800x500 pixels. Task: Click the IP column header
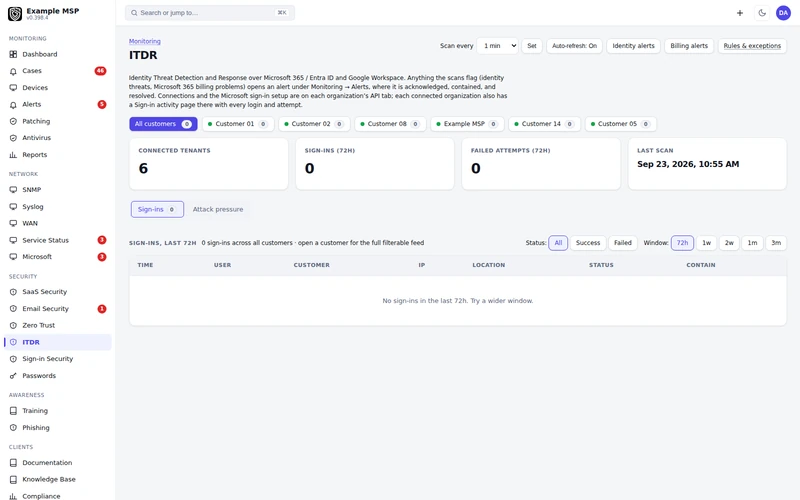tap(421, 265)
